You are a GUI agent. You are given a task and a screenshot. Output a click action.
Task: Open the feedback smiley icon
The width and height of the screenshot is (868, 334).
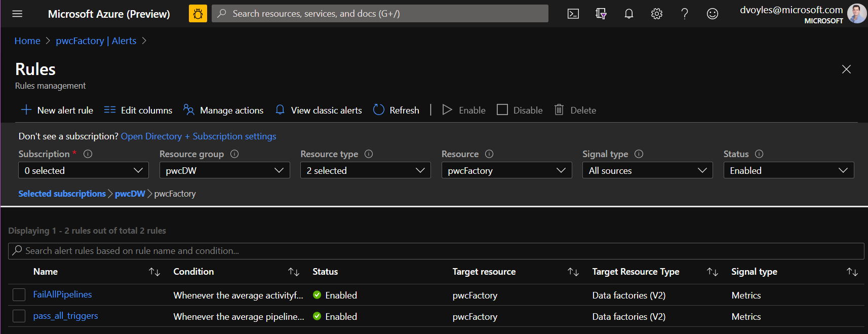713,14
